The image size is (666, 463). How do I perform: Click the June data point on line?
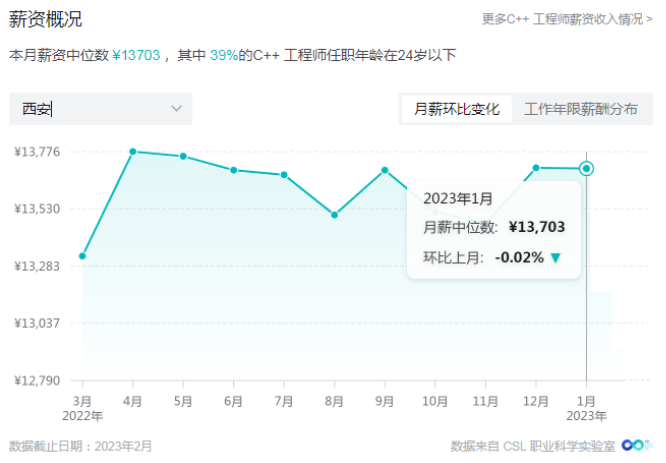(x=233, y=170)
